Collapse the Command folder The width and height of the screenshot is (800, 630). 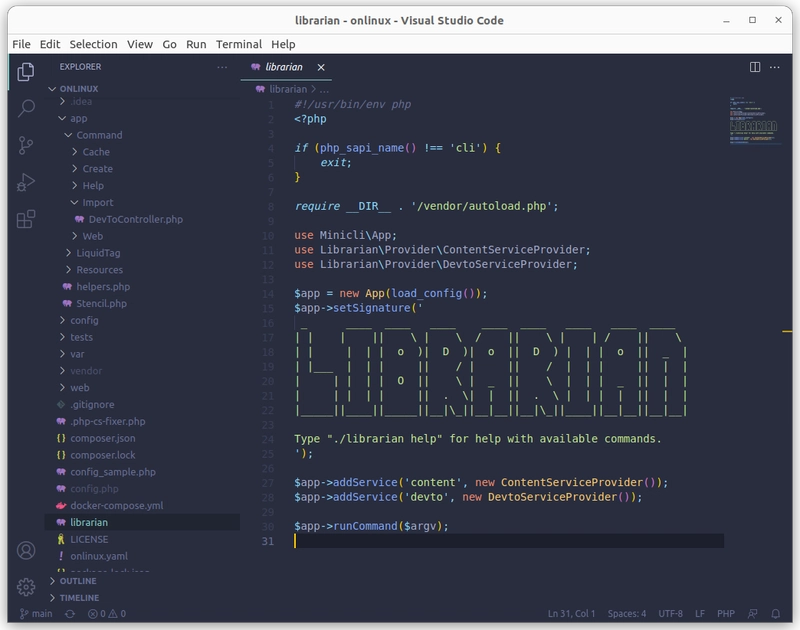tap(99, 135)
